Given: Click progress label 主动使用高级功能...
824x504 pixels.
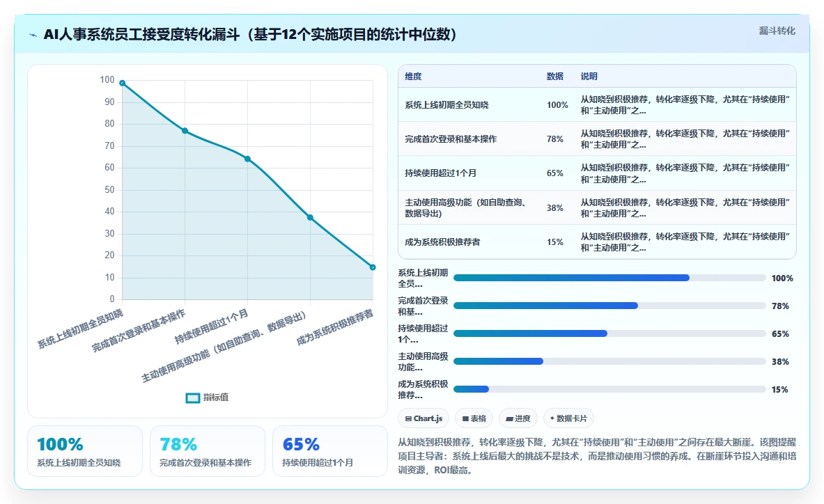Looking at the screenshot, I should 423,362.
